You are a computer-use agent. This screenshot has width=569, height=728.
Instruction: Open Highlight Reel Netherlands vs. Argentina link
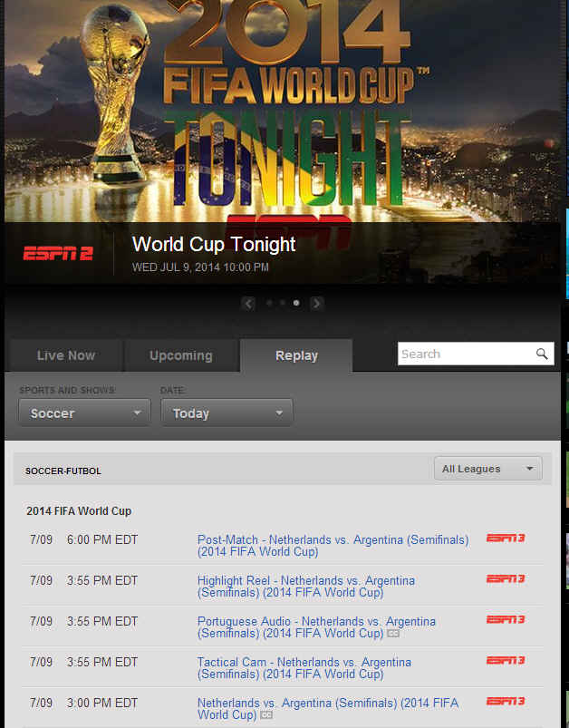point(306,587)
